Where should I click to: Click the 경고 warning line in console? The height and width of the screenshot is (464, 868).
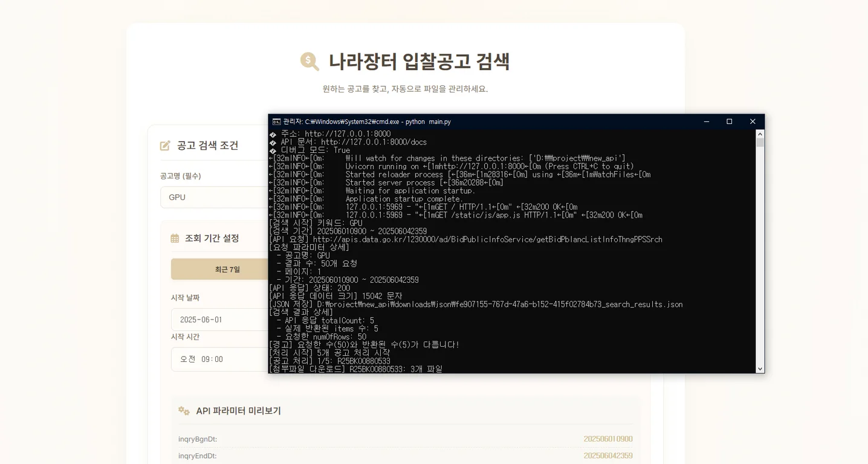coord(364,344)
